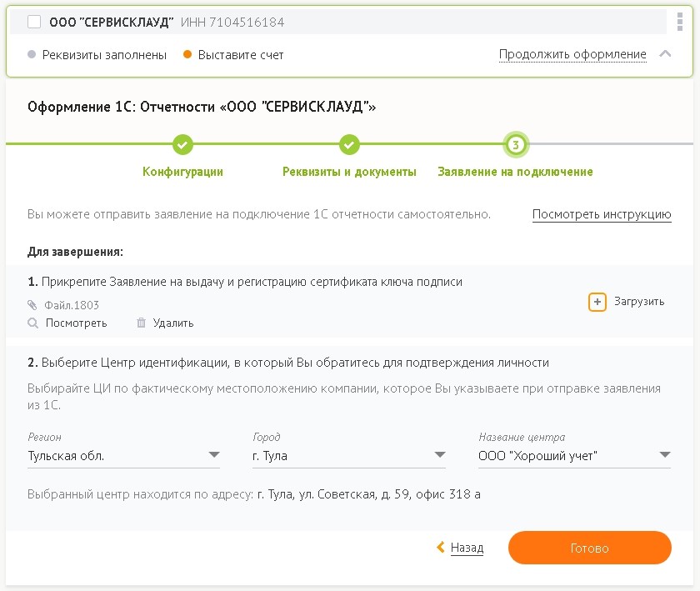
Task: Open the Название центра dropdown
Action: click(x=574, y=456)
